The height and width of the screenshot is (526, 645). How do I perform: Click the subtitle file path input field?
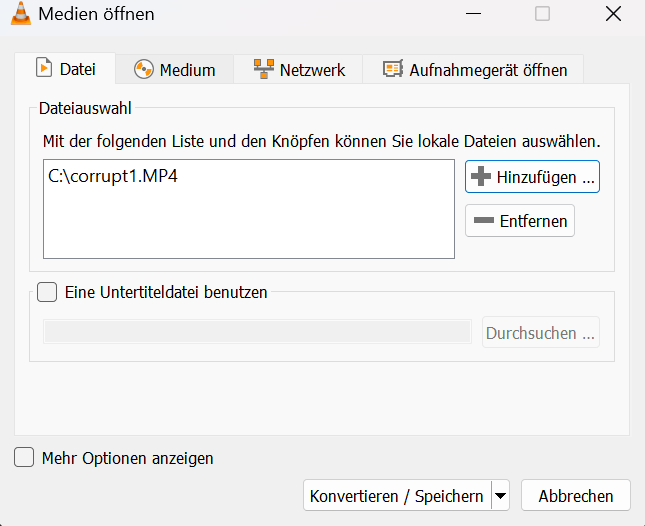[258, 332]
